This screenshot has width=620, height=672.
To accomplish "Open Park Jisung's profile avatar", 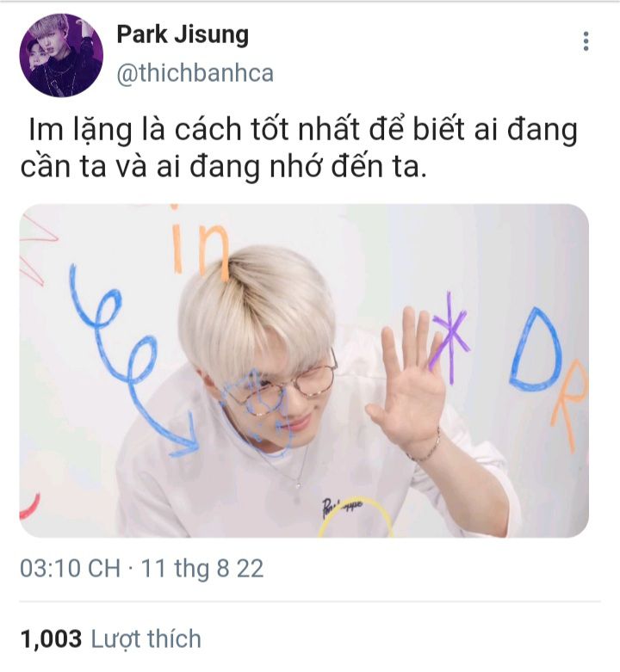I will (x=61, y=55).
